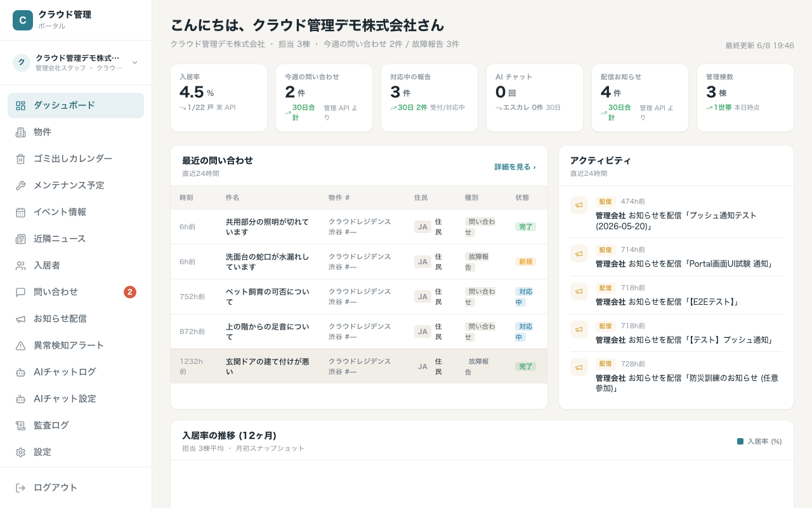This screenshot has height=508, width=812.
Task: Click the JA avatar in the 上の階からの足音 row
Action: [x=422, y=331]
